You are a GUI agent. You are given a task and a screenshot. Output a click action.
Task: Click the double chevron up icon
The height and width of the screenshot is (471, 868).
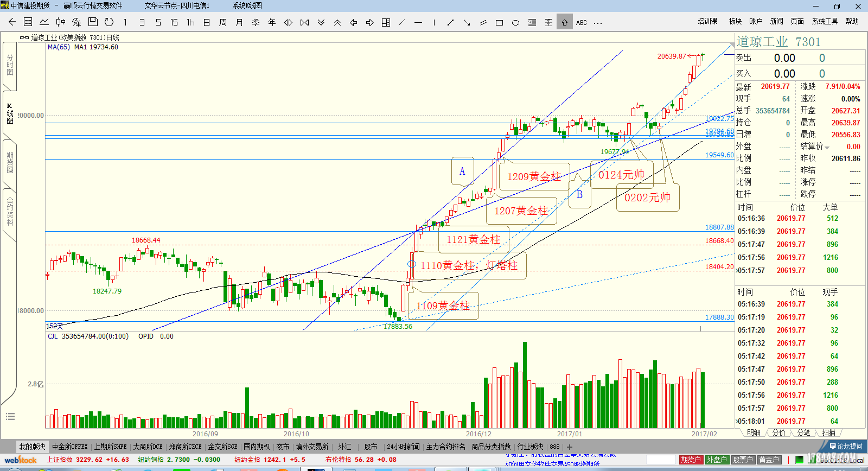click(337, 22)
